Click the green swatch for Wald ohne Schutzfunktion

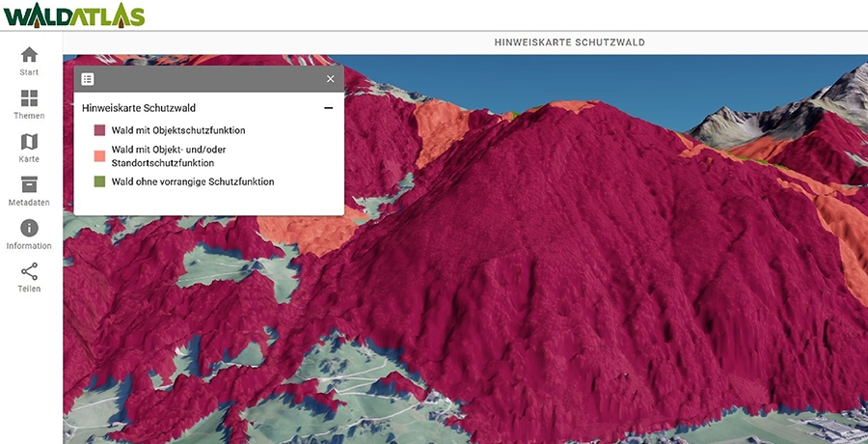coord(98,181)
